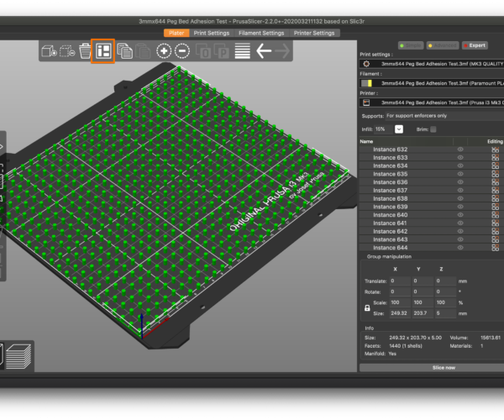Toggle visibility of Instance 637
Viewport: 504px width, 420px height.
click(460, 190)
